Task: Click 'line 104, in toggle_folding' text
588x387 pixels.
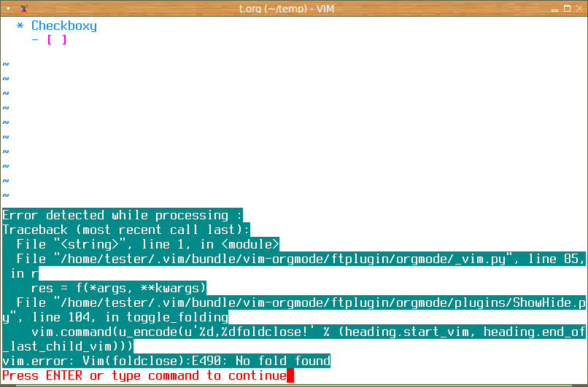Action: click(130, 317)
